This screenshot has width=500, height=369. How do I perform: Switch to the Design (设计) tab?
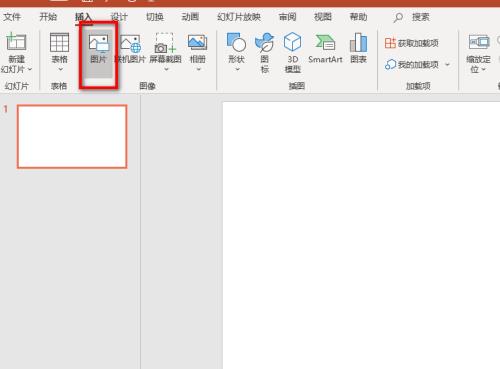(119, 17)
